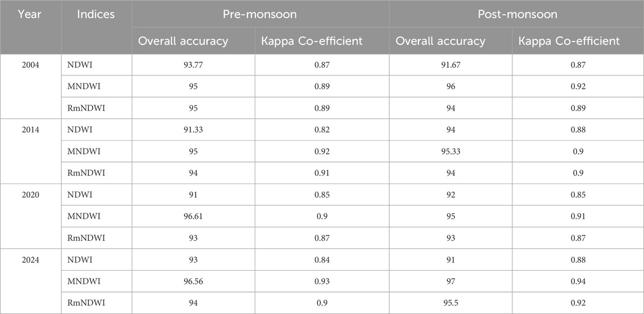Click the 95.5 value cell
This screenshot has width=644, height=314.
click(451, 303)
